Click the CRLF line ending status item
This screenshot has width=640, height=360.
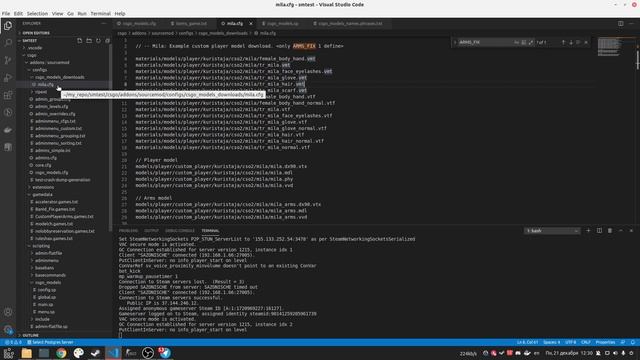(x=586, y=342)
